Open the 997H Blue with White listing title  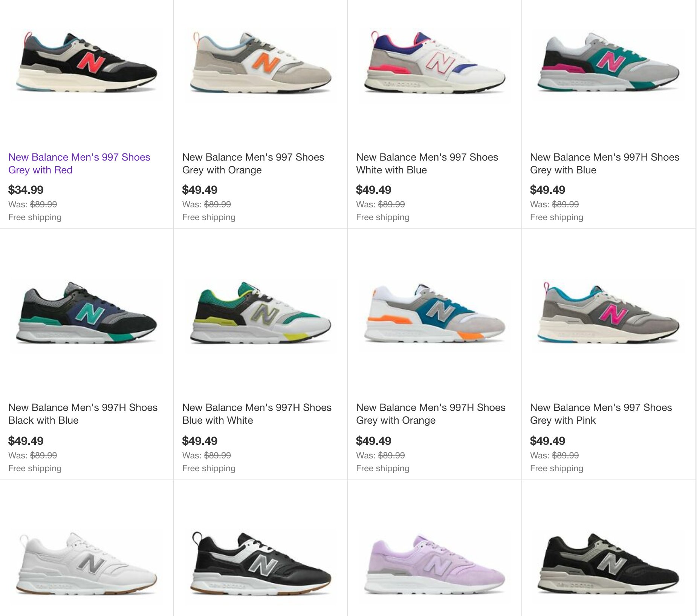pyautogui.click(x=257, y=414)
